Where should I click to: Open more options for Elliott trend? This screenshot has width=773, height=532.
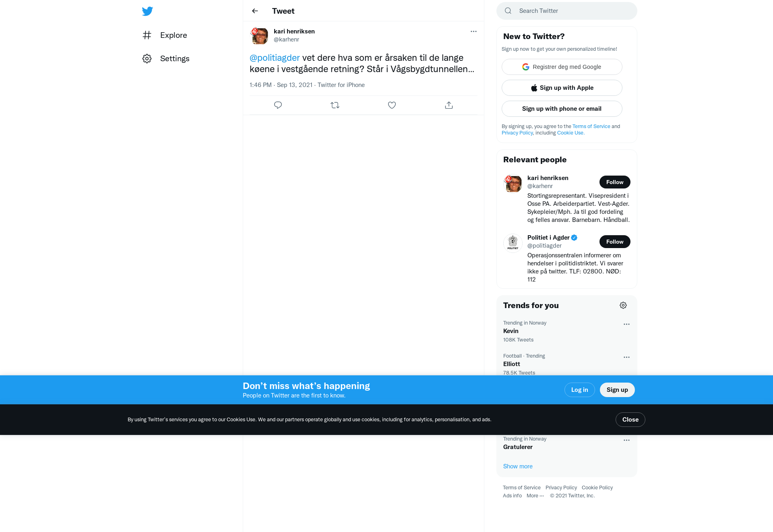click(626, 357)
